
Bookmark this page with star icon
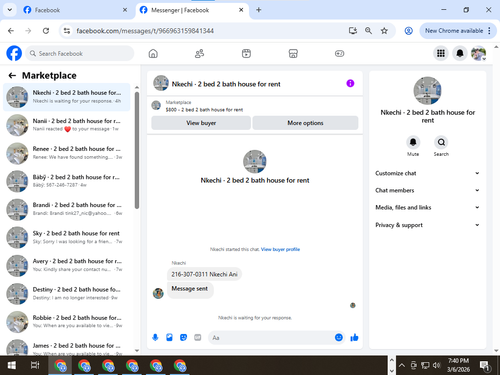(384, 31)
